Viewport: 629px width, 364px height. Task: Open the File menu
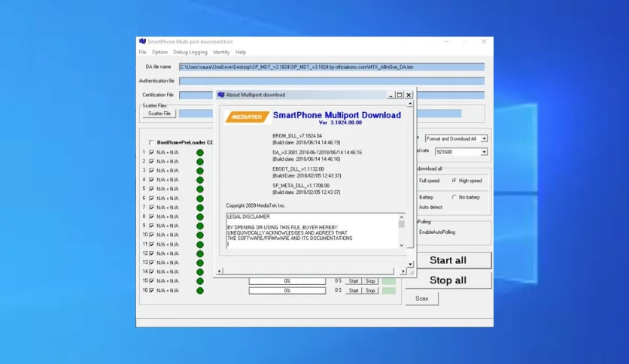[142, 52]
